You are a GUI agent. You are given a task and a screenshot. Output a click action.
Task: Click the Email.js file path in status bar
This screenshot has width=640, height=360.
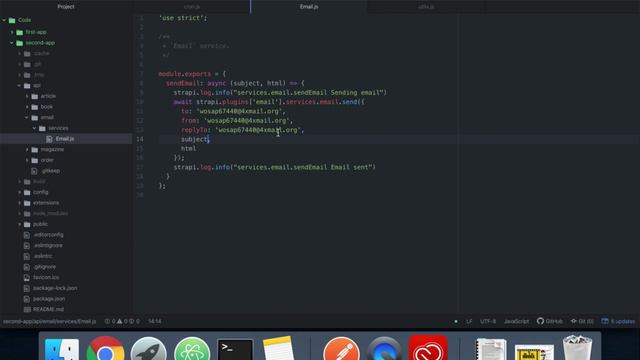click(x=49, y=322)
